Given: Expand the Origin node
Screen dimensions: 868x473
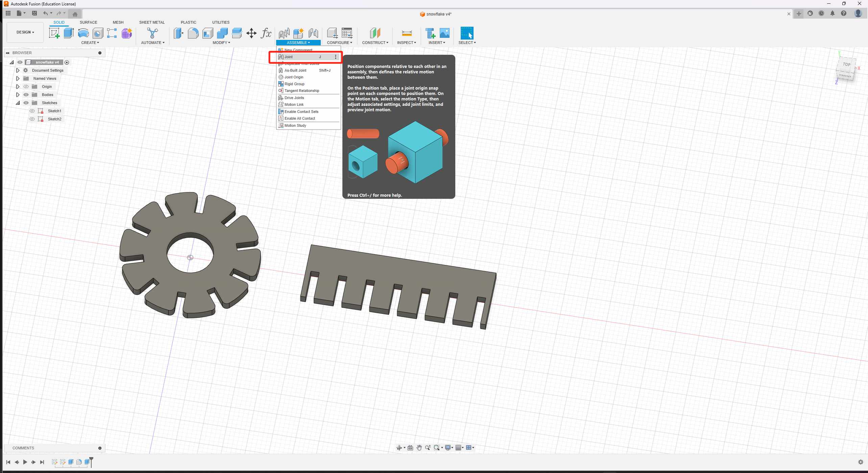Looking at the screenshot, I should pyautogui.click(x=18, y=87).
